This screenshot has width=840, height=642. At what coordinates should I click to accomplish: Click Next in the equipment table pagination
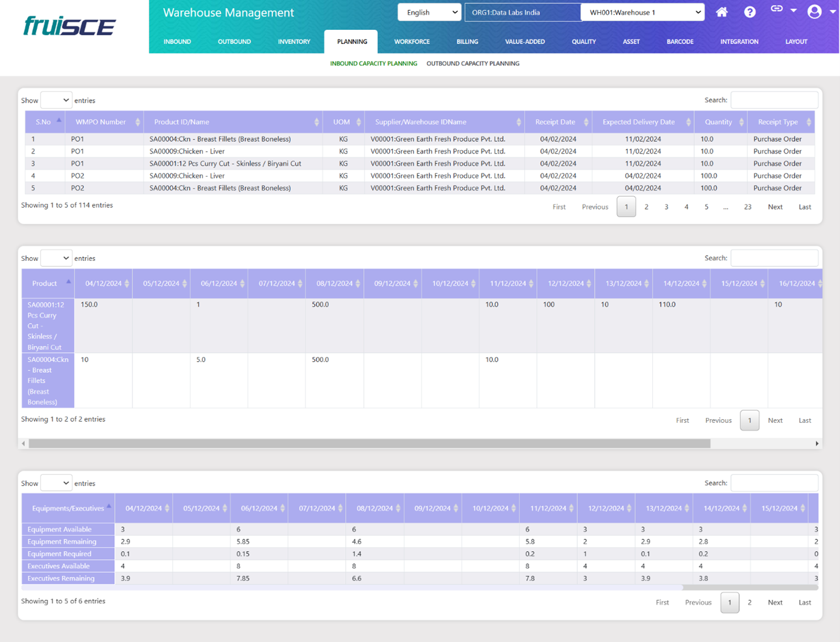click(x=775, y=602)
